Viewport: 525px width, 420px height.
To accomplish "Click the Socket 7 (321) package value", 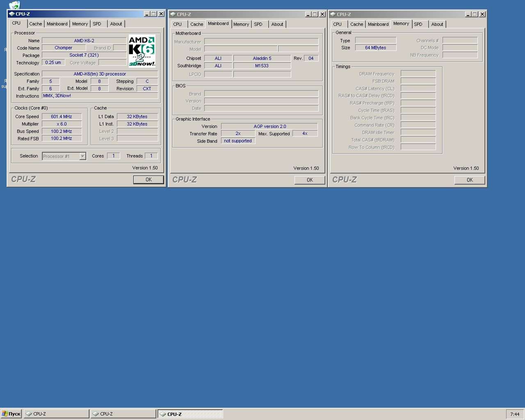I will tap(84, 55).
